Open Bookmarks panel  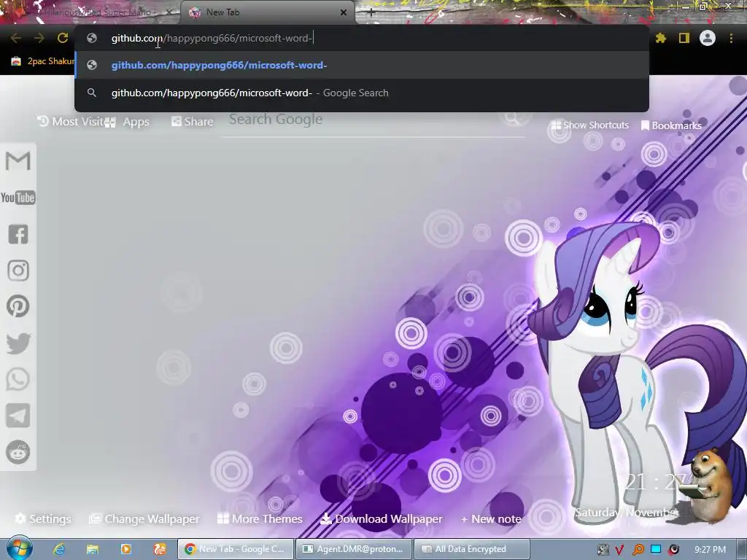coord(671,125)
